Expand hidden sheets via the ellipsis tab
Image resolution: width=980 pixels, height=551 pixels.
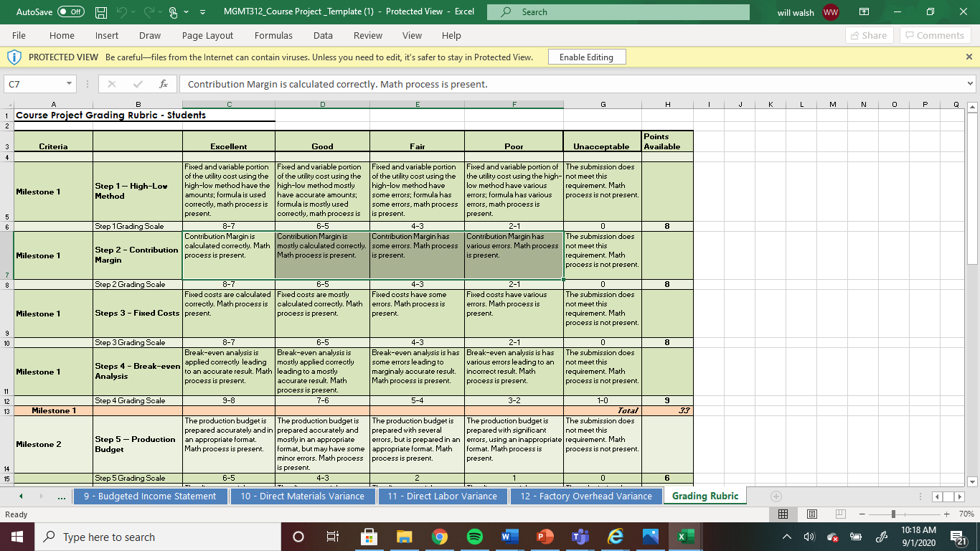(x=62, y=496)
